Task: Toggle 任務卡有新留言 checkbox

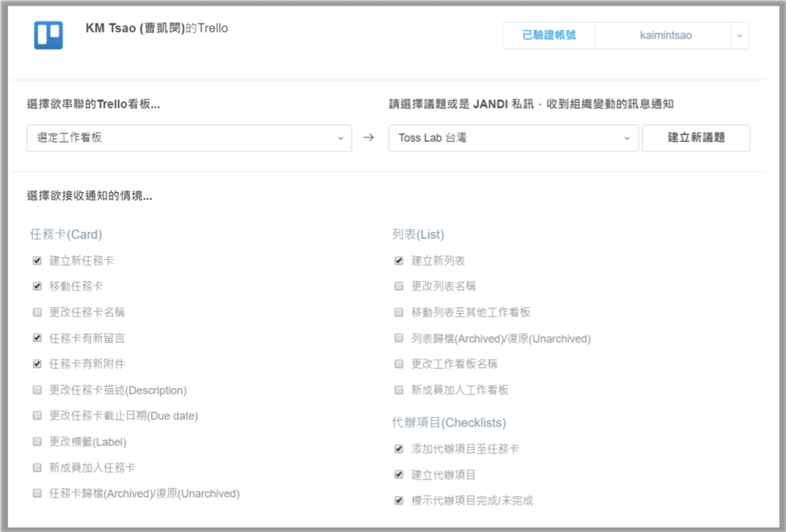Action: pyautogui.click(x=37, y=338)
